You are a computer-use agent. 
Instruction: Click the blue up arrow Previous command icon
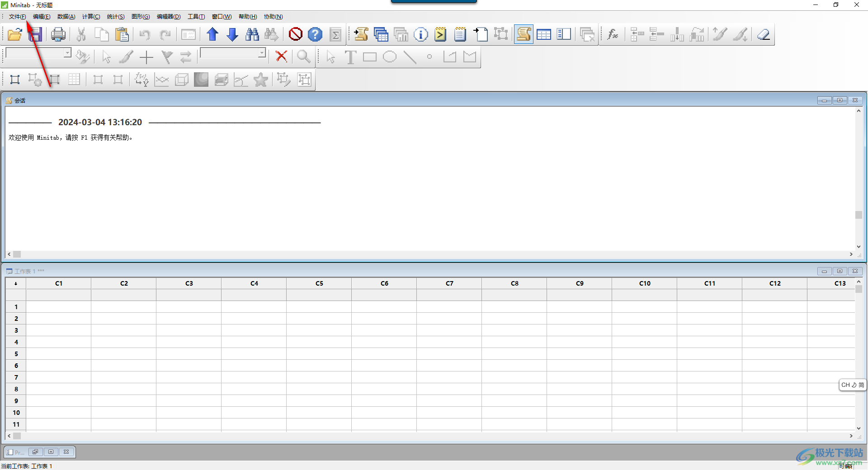pos(212,34)
